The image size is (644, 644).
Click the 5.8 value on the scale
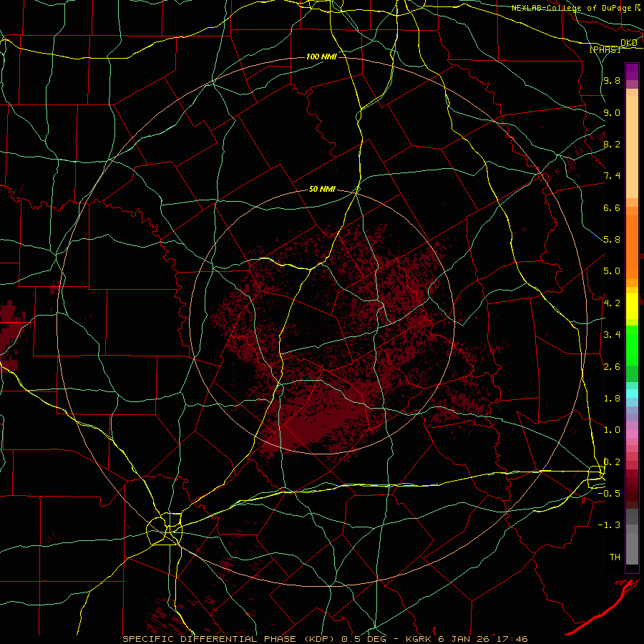pos(612,240)
